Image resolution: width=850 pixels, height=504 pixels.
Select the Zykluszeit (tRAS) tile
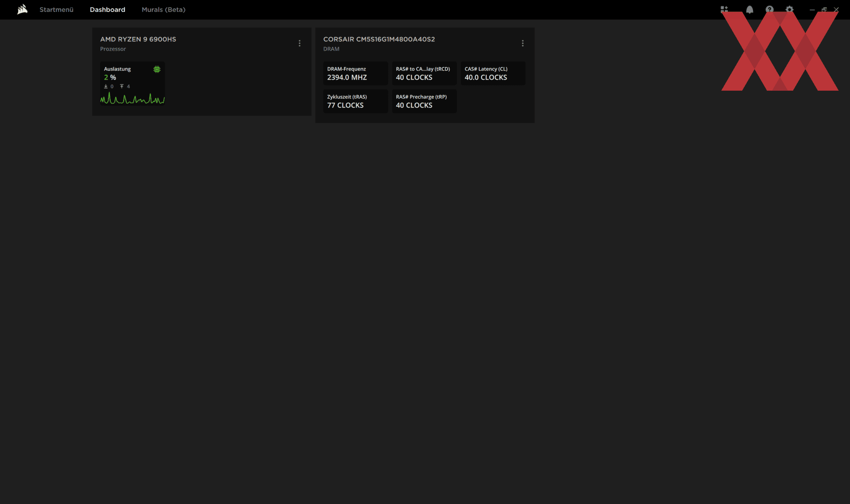coord(355,101)
